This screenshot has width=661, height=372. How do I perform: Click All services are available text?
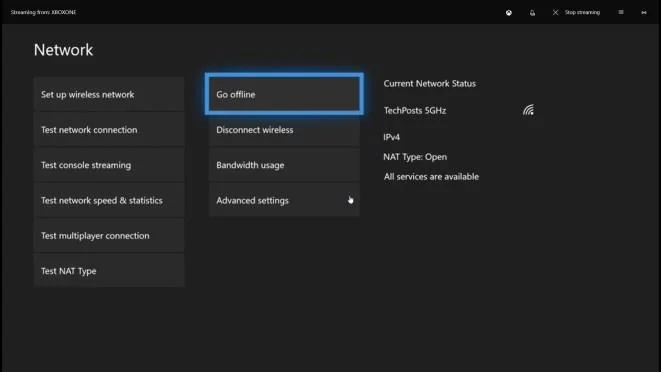[x=431, y=177]
